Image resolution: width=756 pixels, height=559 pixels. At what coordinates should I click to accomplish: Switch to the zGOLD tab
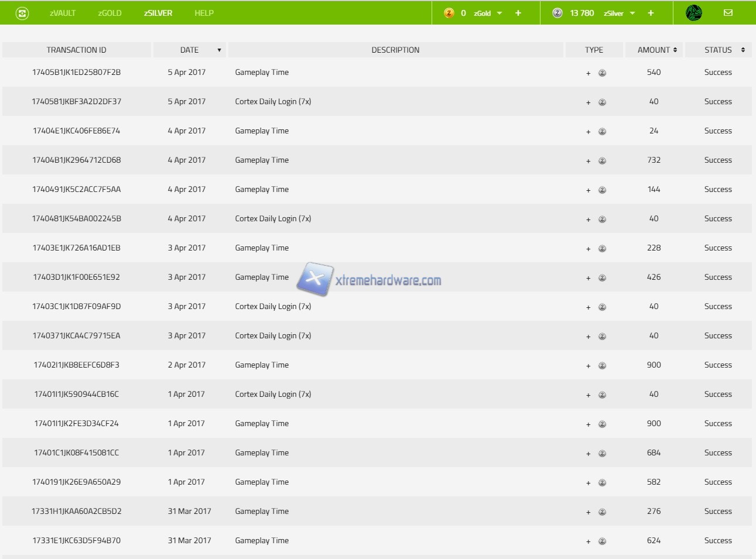pos(110,13)
